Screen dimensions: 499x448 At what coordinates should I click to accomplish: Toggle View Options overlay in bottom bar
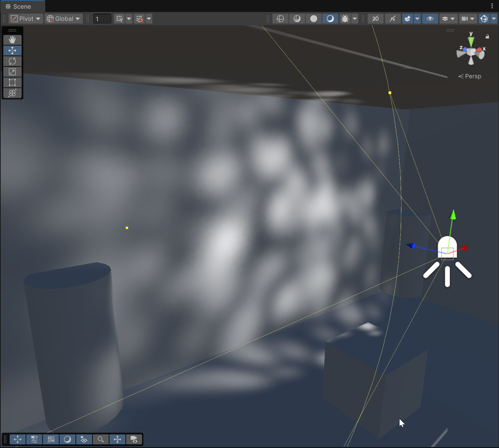pyautogui.click(x=84, y=439)
